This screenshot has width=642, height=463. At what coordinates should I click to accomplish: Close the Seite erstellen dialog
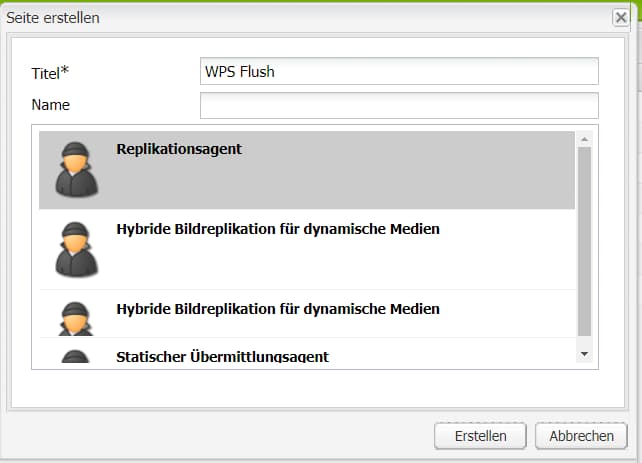(x=620, y=17)
